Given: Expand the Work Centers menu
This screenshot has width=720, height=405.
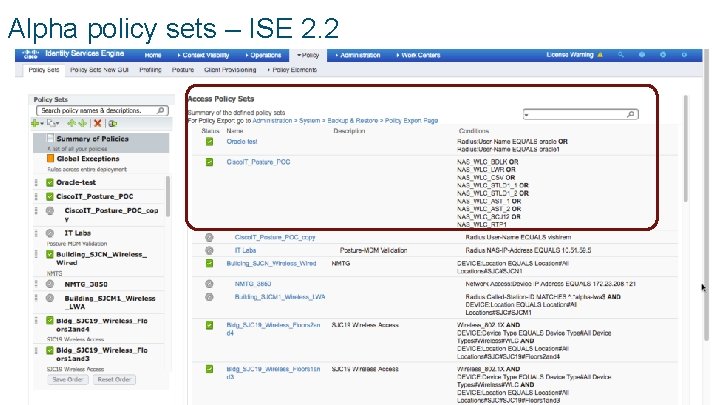Looking at the screenshot, I should tap(418, 55).
